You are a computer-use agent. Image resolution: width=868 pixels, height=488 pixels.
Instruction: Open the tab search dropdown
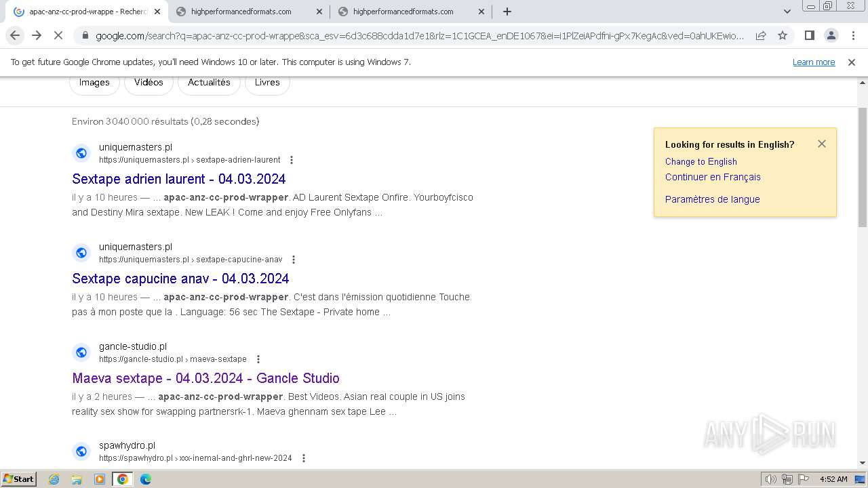pyautogui.click(x=787, y=12)
